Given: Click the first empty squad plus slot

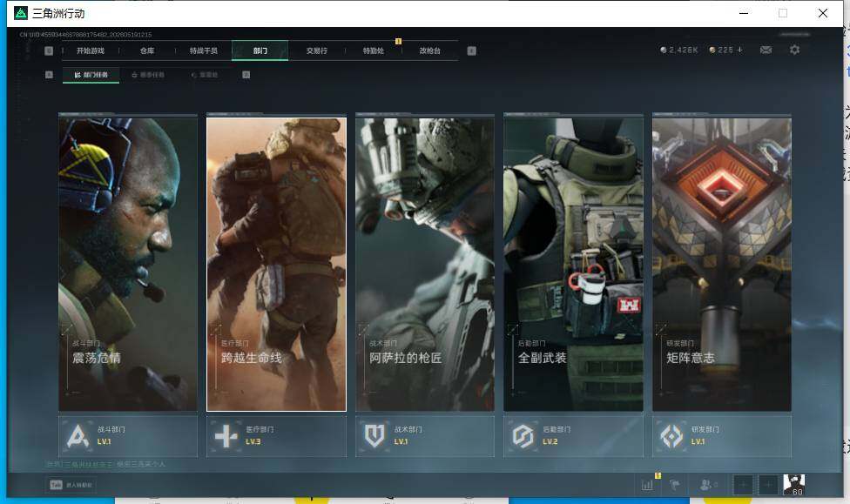Looking at the screenshot, I should [743, 485].
